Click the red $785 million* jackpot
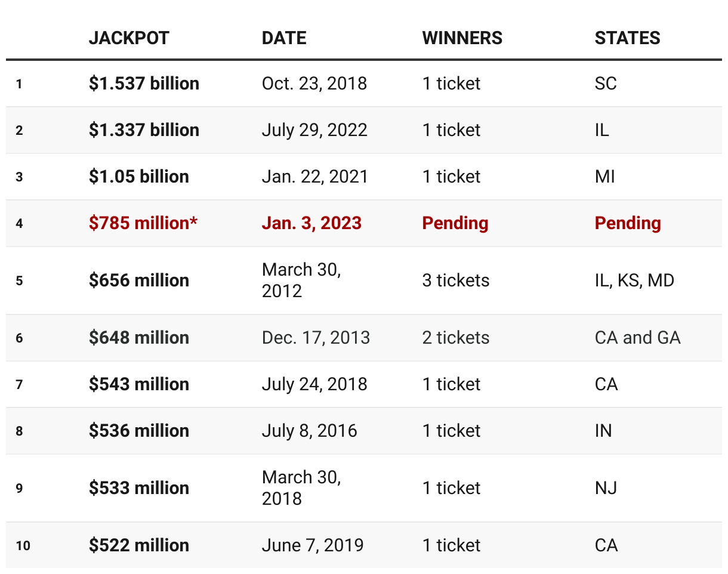The height and width of the screenshot is (574, 728). point(143,223)
